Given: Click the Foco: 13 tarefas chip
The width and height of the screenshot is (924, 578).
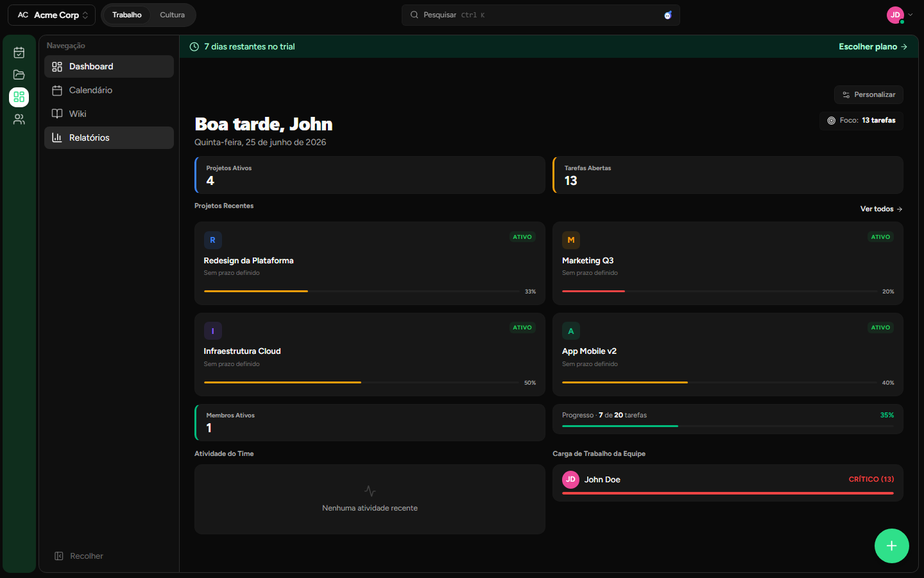Looking at the screenshot, I should click(x=861, y=121).
